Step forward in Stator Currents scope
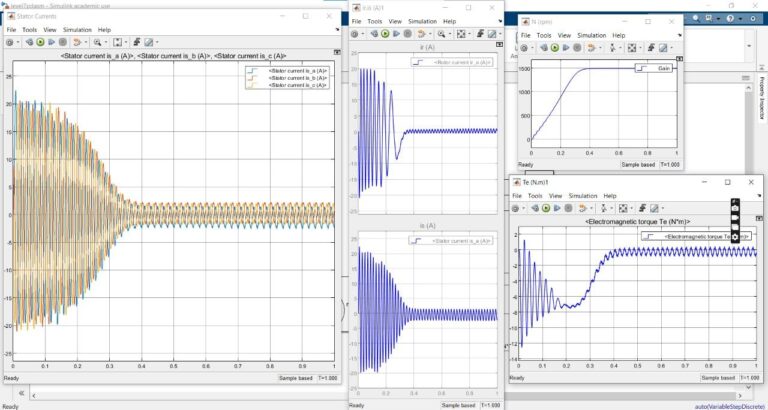The height and width of the screenshot is (410, 768). 51,42
